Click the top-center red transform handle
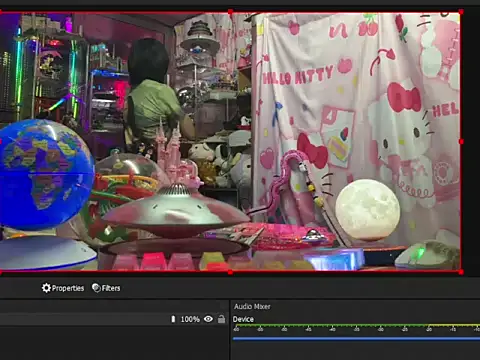 tap(230, 12)
